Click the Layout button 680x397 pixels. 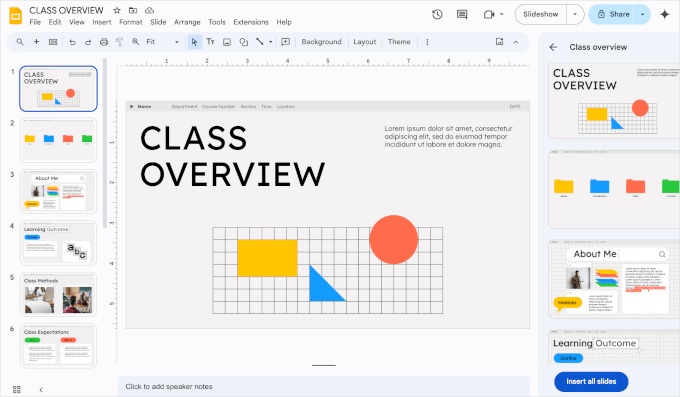pyautogui.click(x=365, y=42)
